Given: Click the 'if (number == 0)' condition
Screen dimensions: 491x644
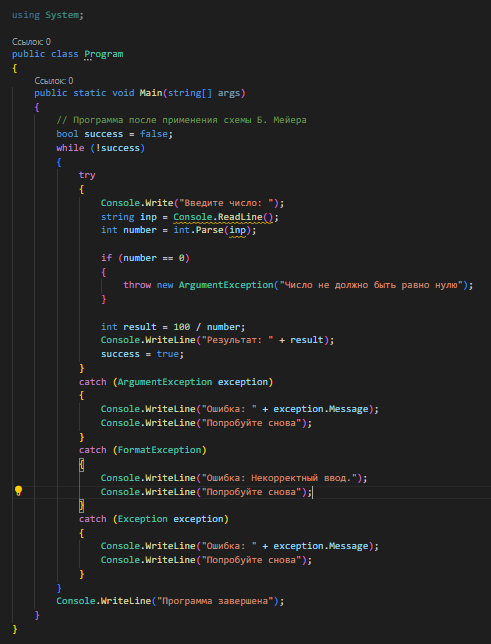Looking at the screenshot, I should coord(145,258).
